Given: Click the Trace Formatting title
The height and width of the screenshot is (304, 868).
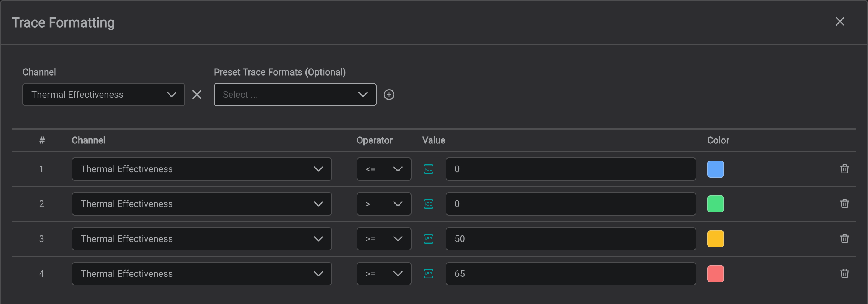Looking at the screenshot, I should (63, 22).
